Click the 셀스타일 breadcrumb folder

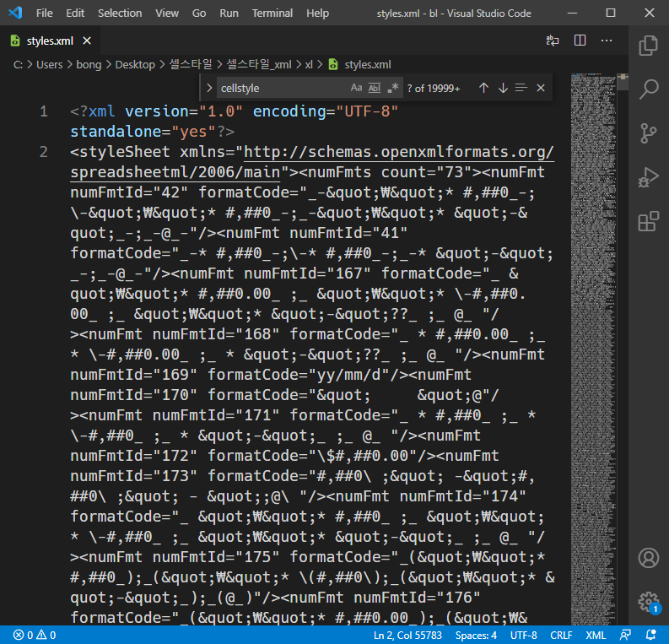(x=191, y=64)
